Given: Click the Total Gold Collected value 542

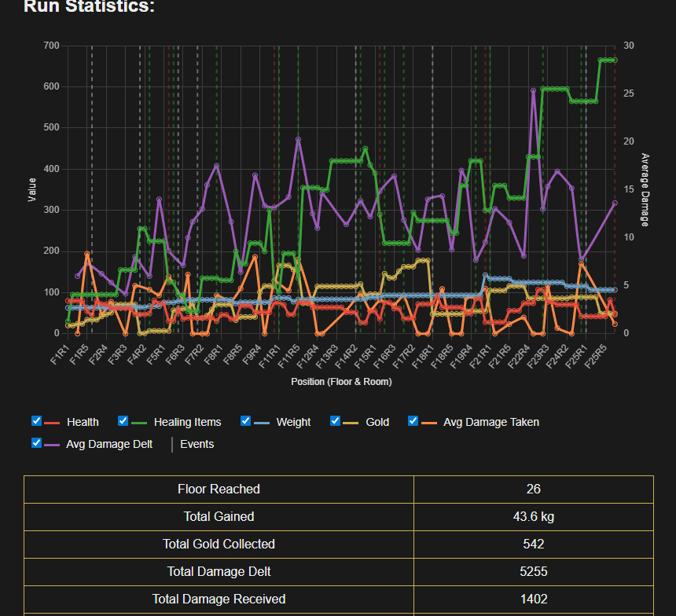Looking at the screenshot, I should (533, 544).
